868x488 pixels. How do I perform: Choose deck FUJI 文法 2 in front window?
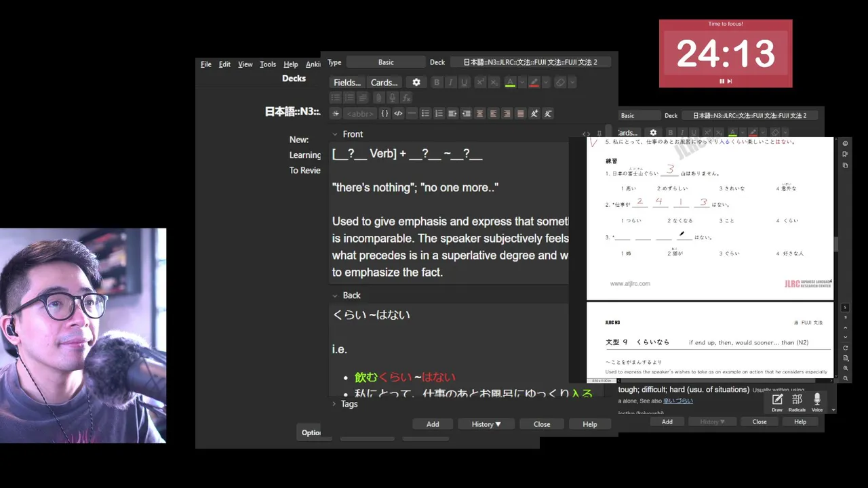pos(530,62)
